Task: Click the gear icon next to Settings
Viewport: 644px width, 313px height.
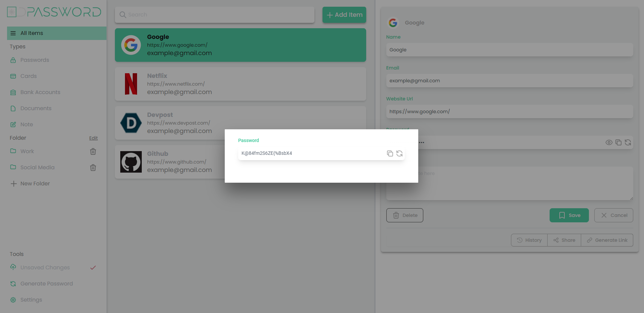Action: [x=13, y=300]
